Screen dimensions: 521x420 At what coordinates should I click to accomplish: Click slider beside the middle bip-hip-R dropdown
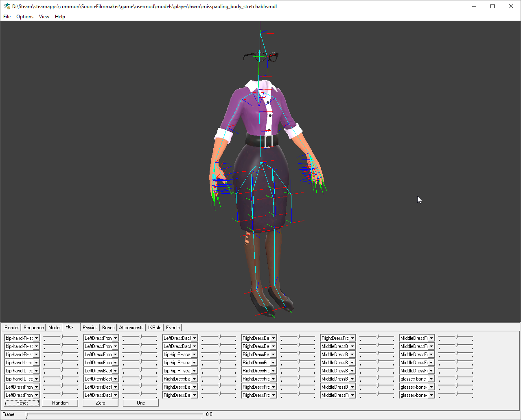[219, 362]
